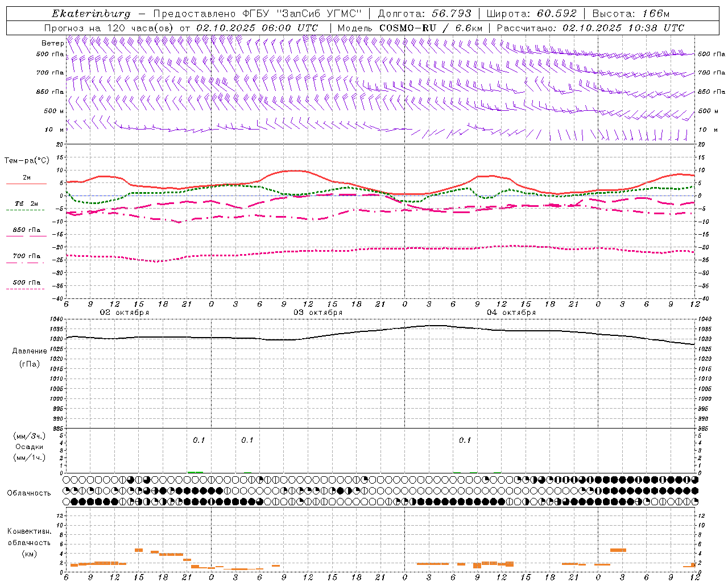Image resolution: width=728 pixels, height=582 pixels.
Task: Click the '(км)' convective height unit label
Action: [x=30, y=553]
